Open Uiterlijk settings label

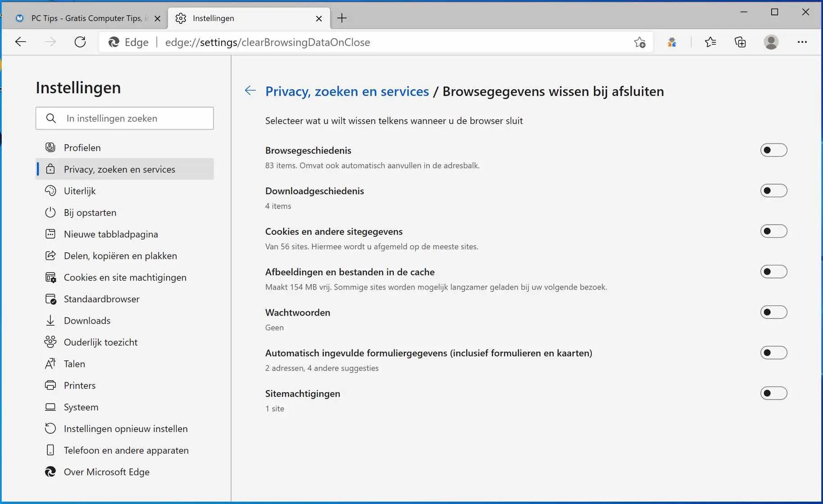pyautogui.click(x=80, y=191)
